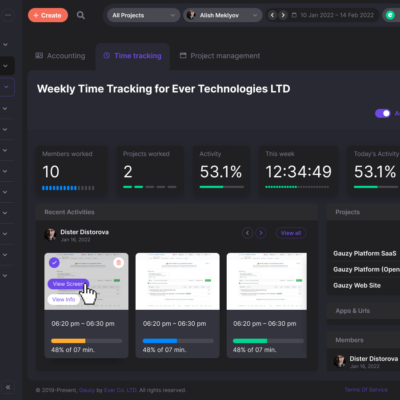Show previous recent activities page
This screenshot has width=400, height=400.
(x=247, y=233)
